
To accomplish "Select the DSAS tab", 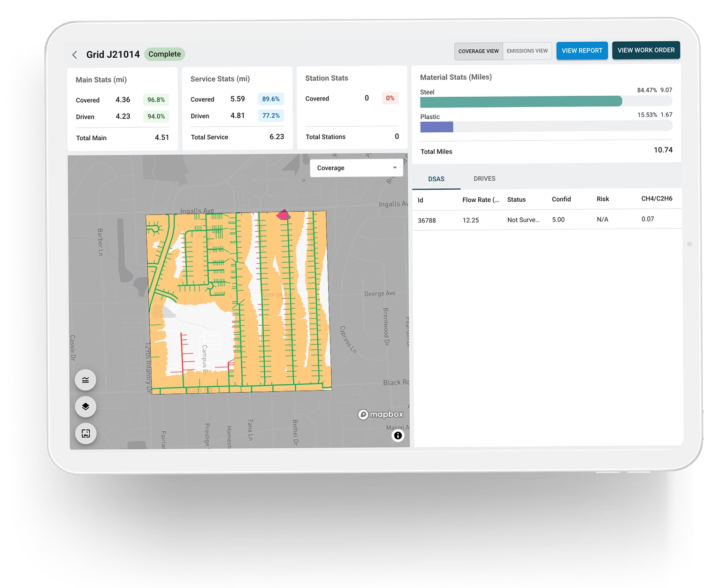I will pos(436,179).
